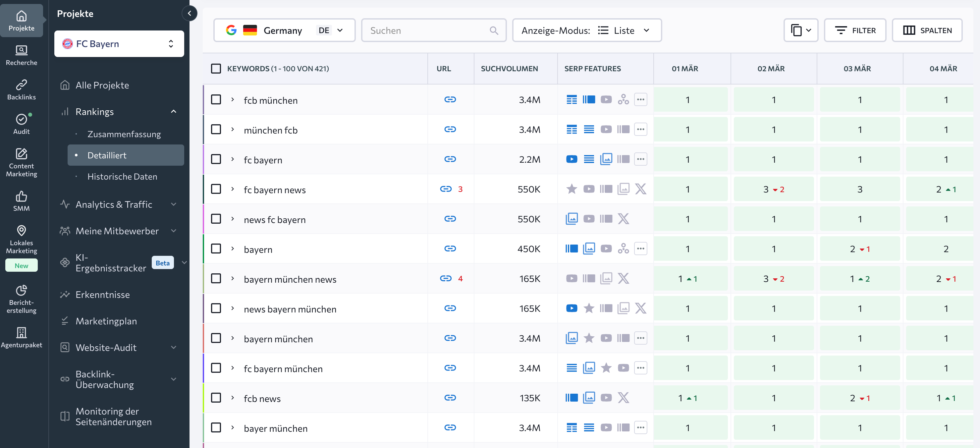Screen dimensions: 980x448
Task: Select checkbox for fcb news row
Action: click(x=216, y=398)
